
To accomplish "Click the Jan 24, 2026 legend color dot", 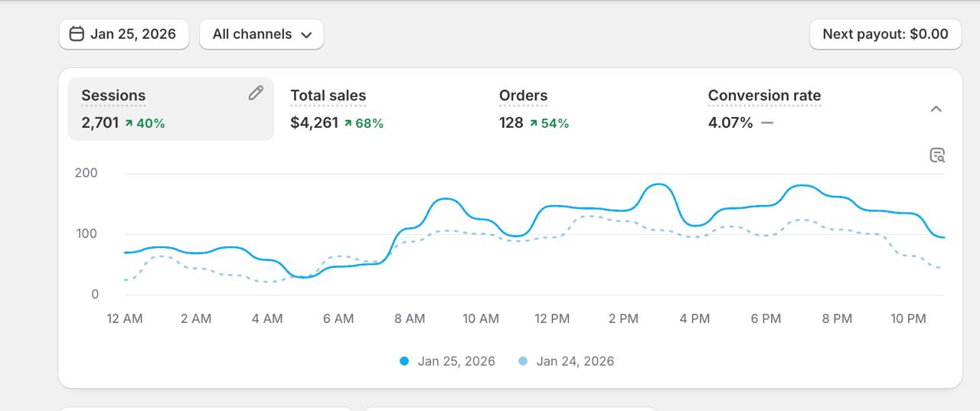I will point(523,361).
